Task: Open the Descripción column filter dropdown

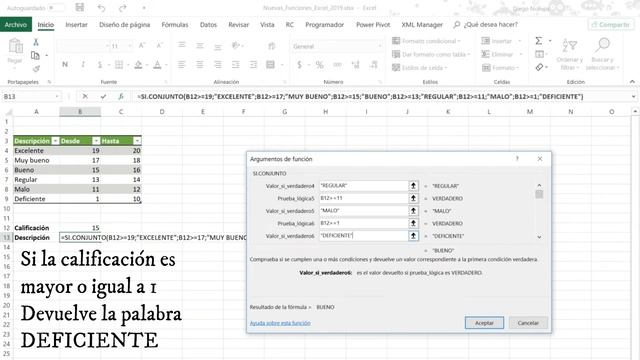Action: pos(55,141)
